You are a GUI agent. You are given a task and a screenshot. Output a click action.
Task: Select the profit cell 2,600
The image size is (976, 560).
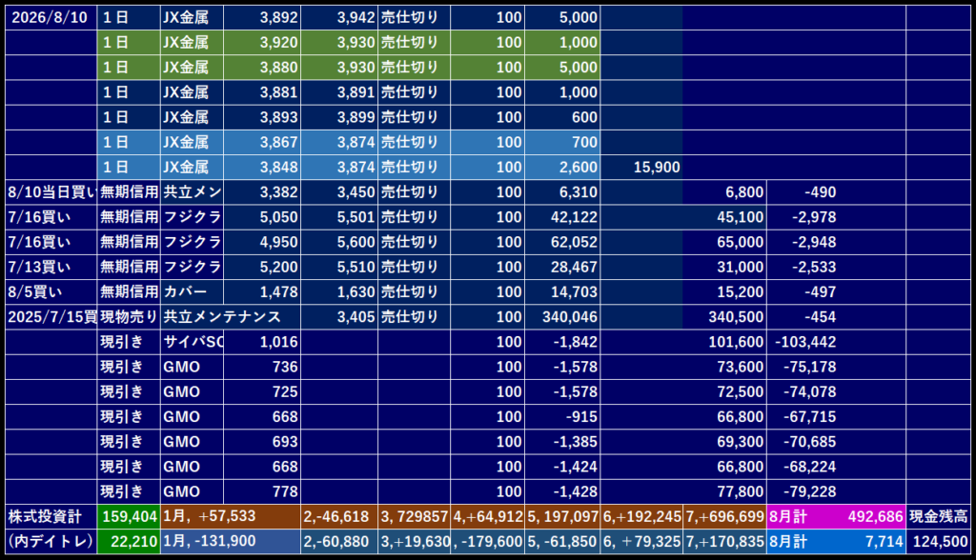tap(562, 168)
